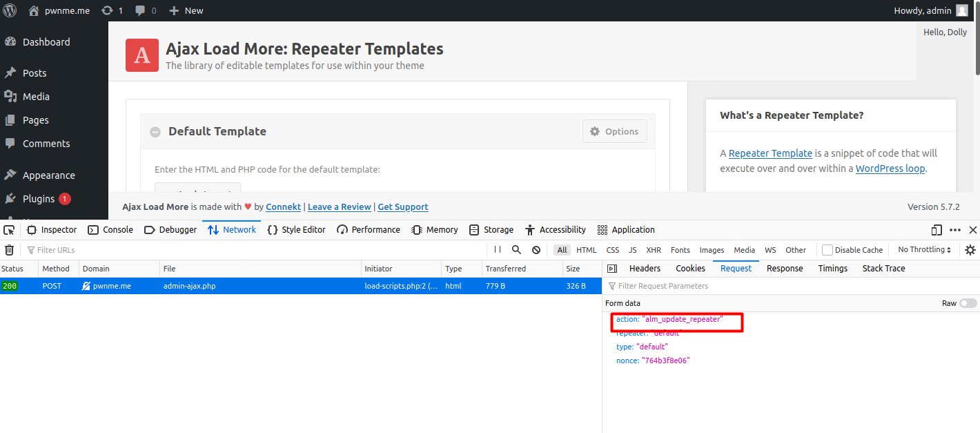Open the Howdy, admin account menu
The width and height of the screenshot is (980, 433).
pos(932,10)
